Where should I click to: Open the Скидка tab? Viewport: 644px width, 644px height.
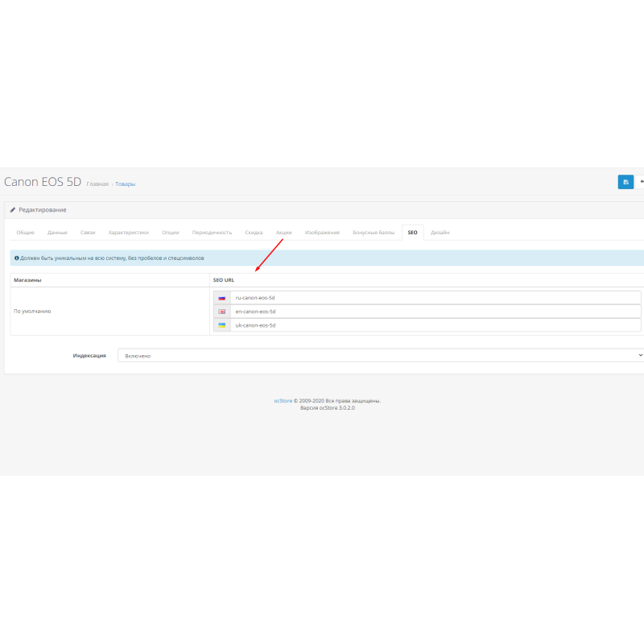coord(254,232)
